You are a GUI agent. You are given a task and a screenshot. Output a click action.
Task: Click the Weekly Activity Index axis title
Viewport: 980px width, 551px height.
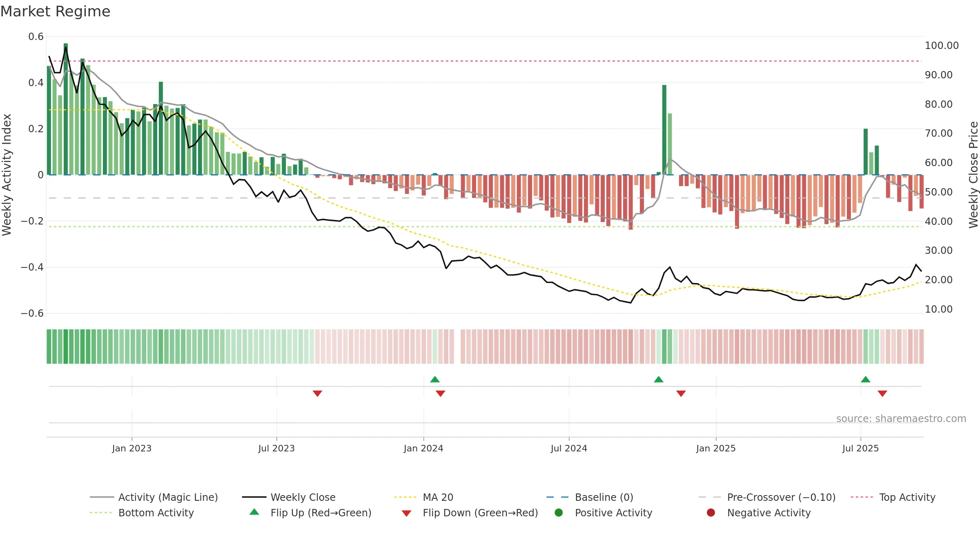(7, 175)
